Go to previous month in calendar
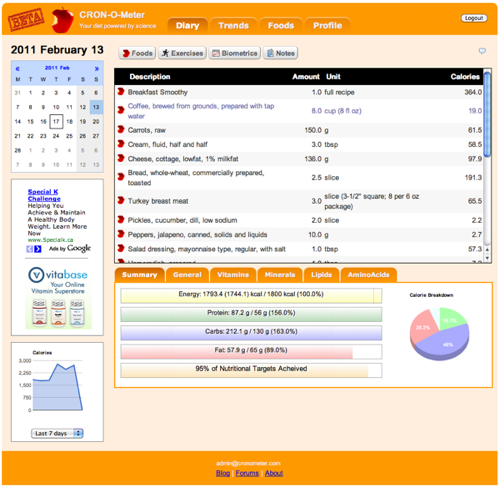This screenshot has width=500, height=488. 17,69
